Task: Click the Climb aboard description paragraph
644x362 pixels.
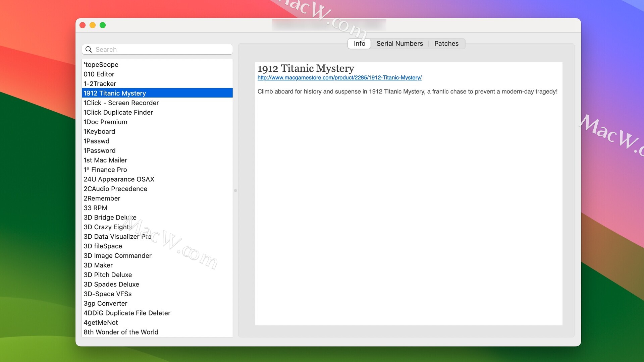Action: point(407,92)
